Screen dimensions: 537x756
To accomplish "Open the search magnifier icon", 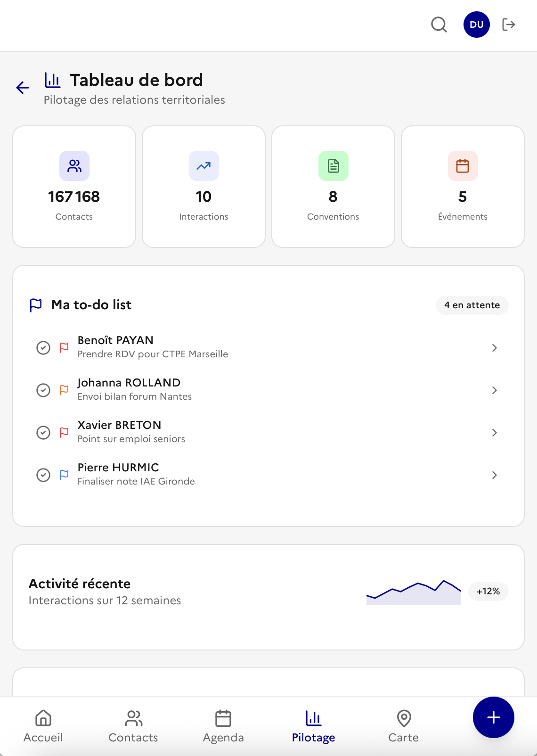I will [439, 25].
